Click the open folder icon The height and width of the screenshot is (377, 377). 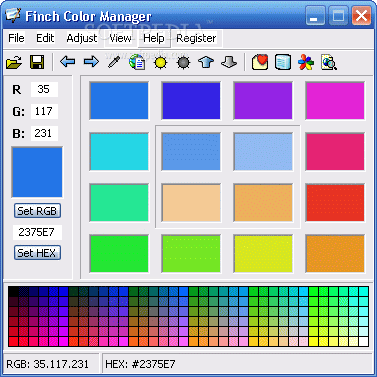point(14,62)
